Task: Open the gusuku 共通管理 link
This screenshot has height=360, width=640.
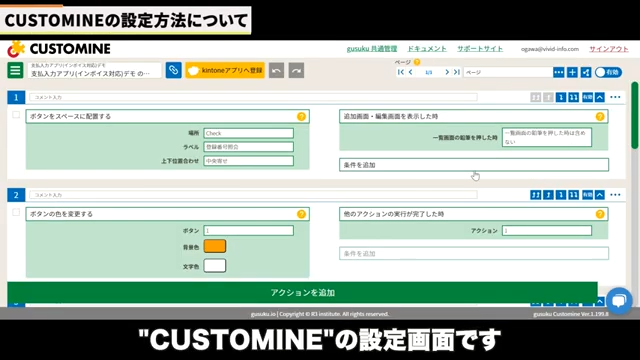Action: point(372,49)
